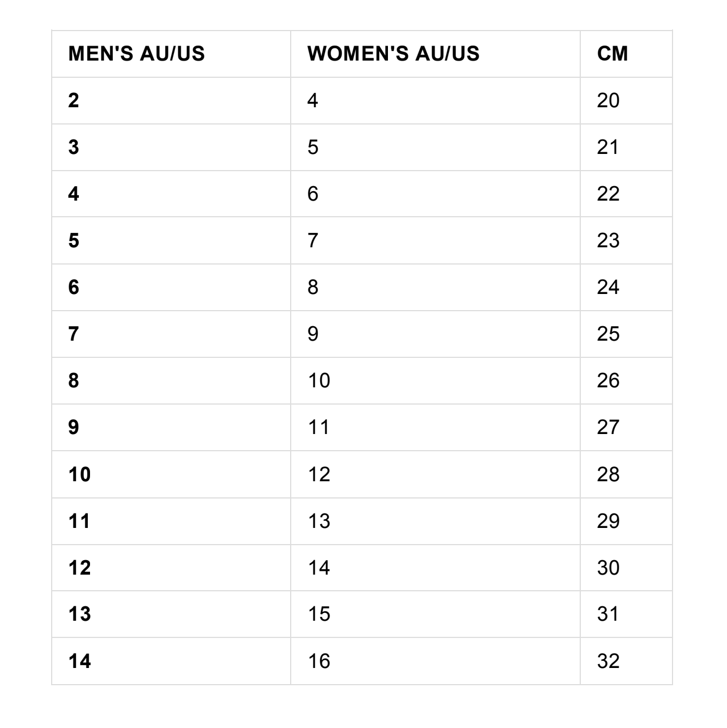The height and width of the screenshot is (728, 727).
Task: Click the 20 cm cell
Action: (x=608, y=101)
